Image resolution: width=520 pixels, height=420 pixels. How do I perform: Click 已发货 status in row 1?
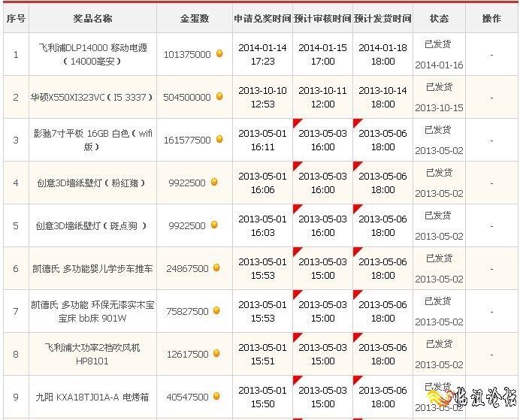pos(439,44)
